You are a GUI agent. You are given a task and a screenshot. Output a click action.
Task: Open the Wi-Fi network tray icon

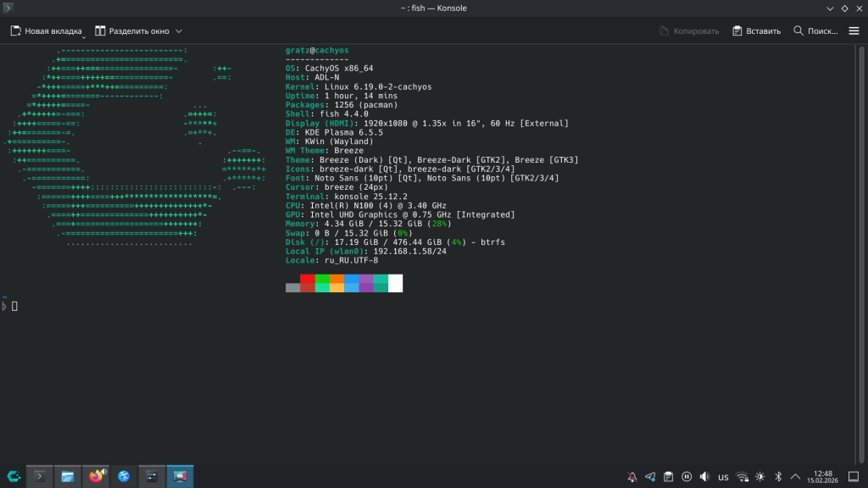point(742,476)
